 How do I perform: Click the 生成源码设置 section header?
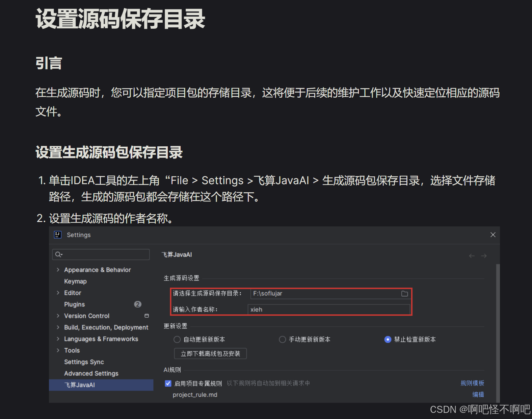[x=181, y=278]
